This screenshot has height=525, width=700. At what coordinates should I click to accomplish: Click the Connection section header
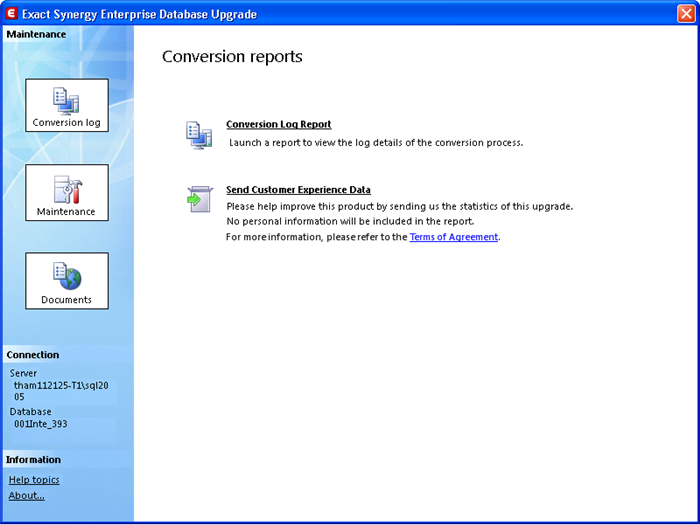pyautogui.click(x=33, y=355)
